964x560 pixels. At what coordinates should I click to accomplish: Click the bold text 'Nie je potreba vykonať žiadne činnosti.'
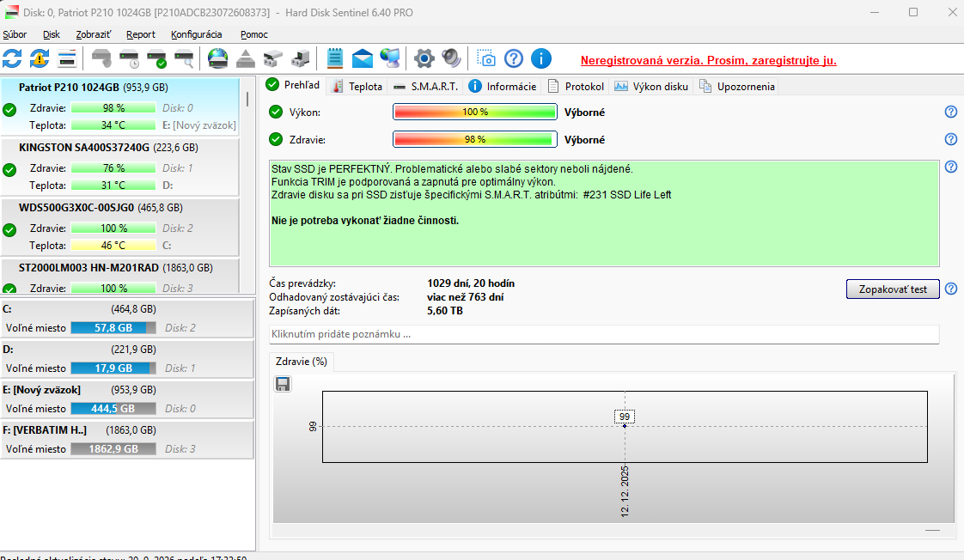365,220
